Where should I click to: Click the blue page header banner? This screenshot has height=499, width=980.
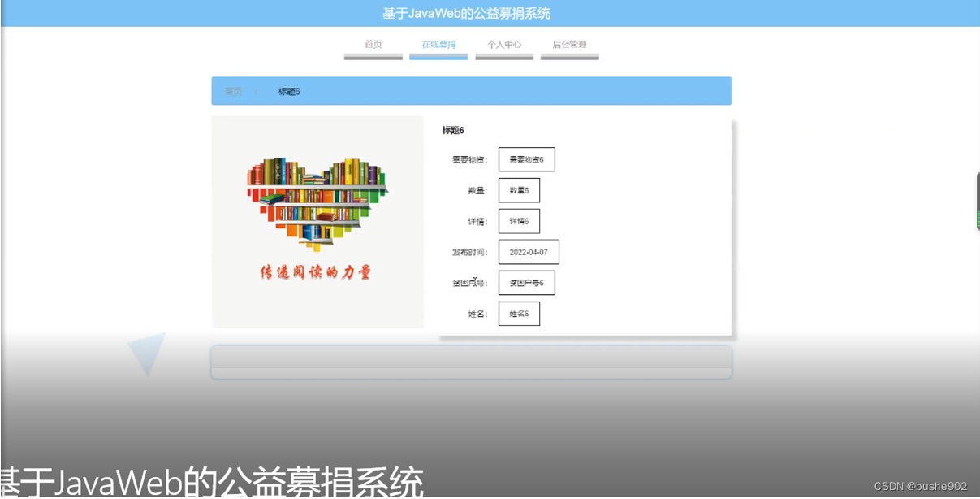coord(490,12)
